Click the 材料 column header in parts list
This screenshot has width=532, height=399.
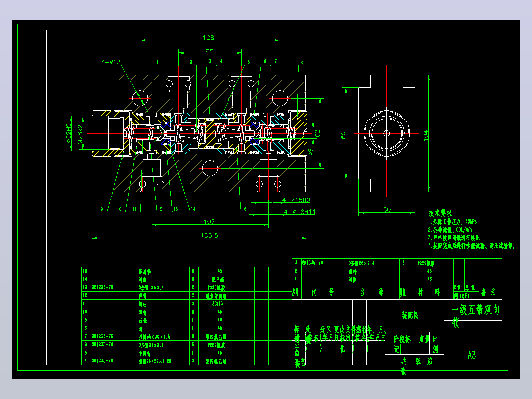pyautogui.click(x=428, y=292)
